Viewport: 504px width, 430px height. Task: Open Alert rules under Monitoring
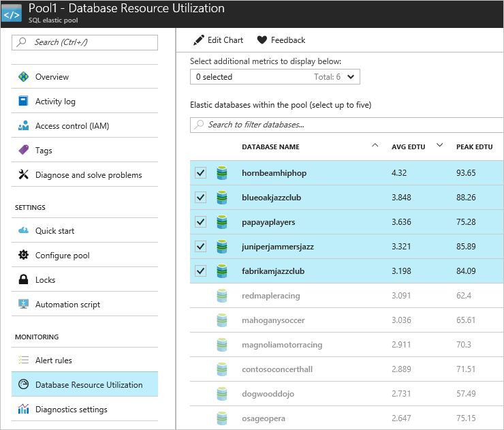tap(85, 360)
